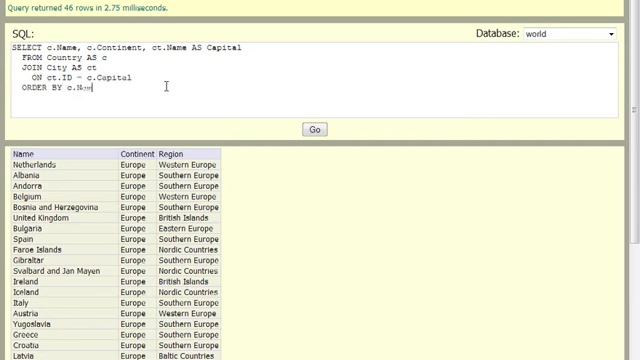Click the query returned 46 rows message
This screenshot has height=360, width=640.
point(88,8)
